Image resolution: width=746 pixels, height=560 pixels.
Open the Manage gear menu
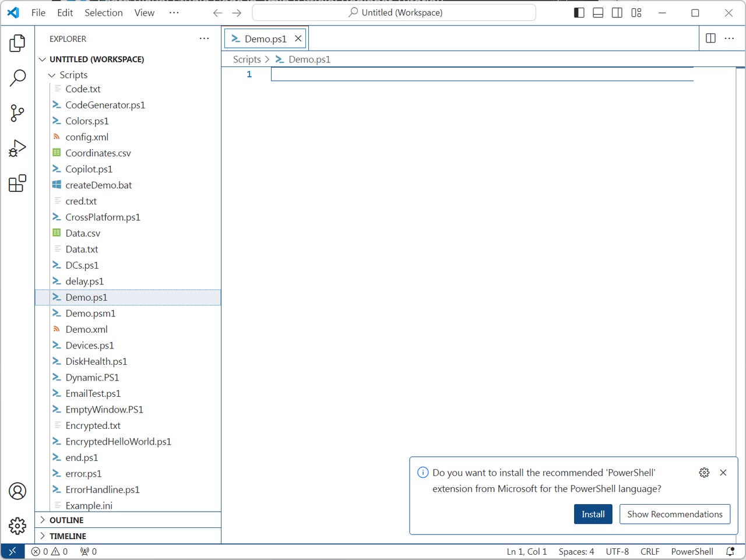(18, 526)
